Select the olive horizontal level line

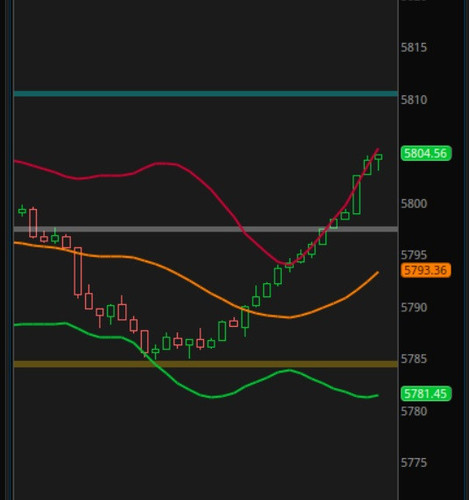pos(206,364)
